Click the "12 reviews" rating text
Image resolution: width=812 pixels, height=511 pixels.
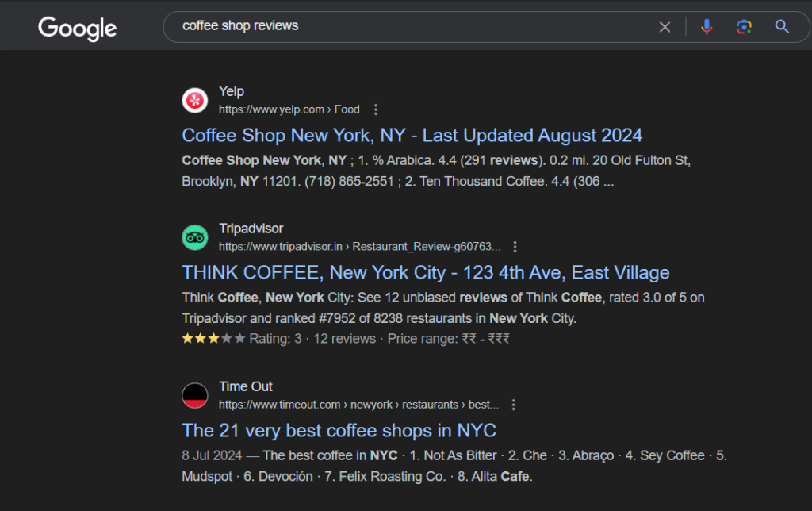(x=344, y=339)
